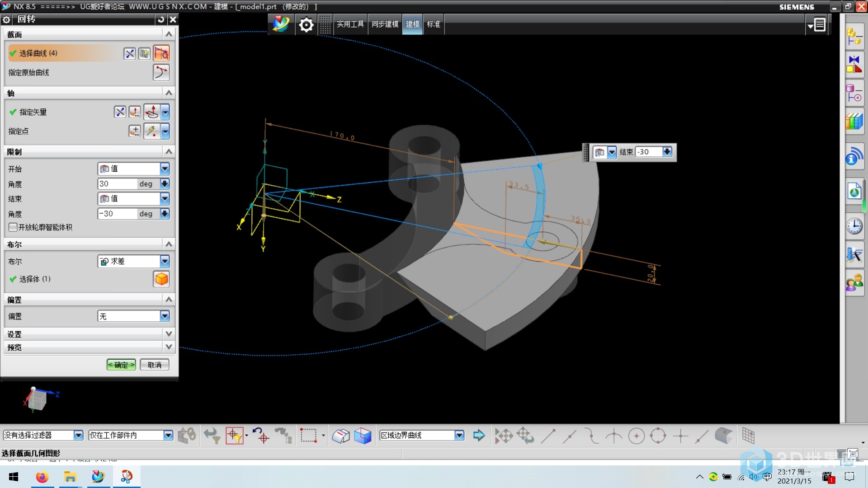Click the rectangle selection icon in bottom toolbar
Viewport: 868px width, 488px height.
[309, 436]
